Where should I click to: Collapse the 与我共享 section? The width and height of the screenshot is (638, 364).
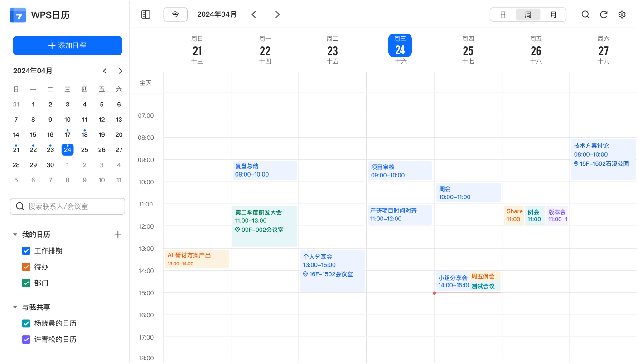[x=15, y=307]
